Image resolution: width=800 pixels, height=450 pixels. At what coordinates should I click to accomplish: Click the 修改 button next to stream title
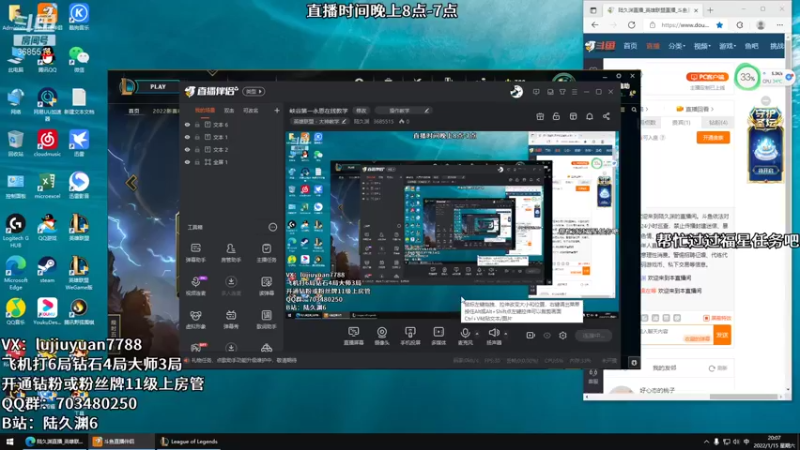click(x=361, y=110)
